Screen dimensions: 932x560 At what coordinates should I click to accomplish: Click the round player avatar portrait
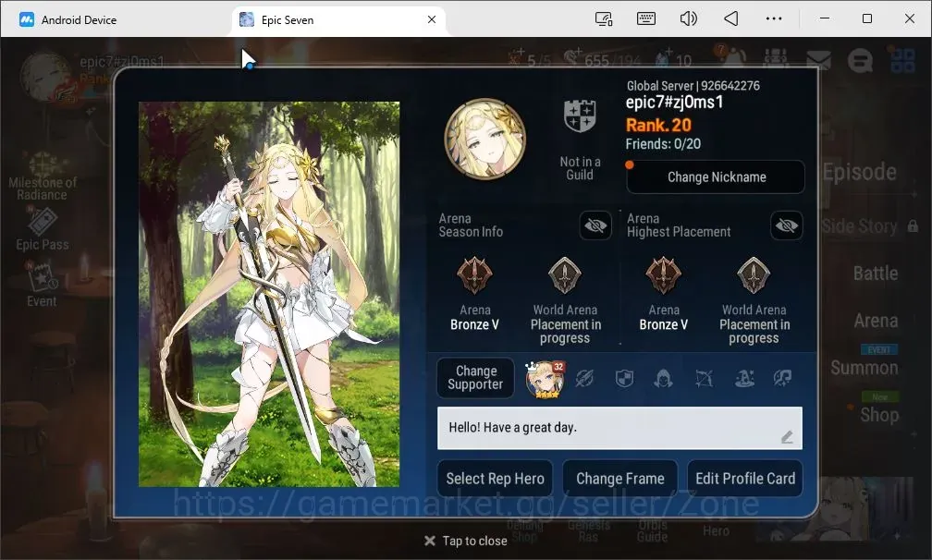click(x=485, y=139)
